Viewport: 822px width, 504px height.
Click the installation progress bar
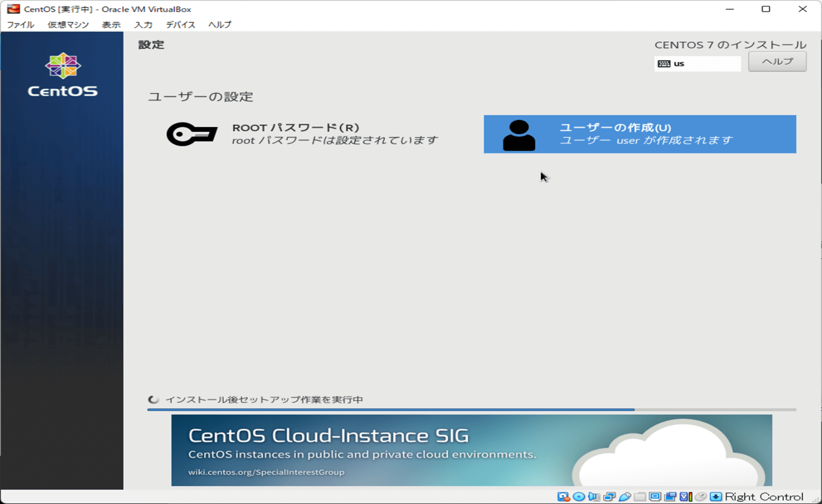click(x=472, y=409)
